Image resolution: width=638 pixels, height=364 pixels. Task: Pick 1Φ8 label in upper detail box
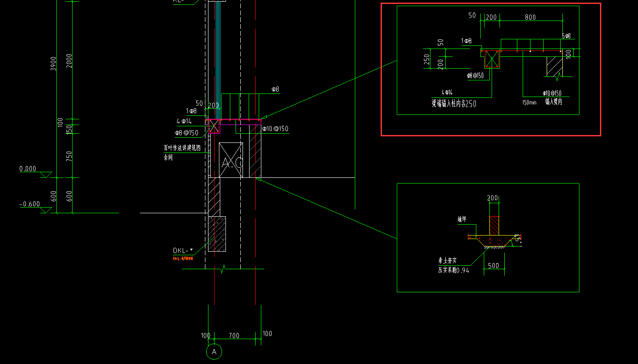click(466, 41)
